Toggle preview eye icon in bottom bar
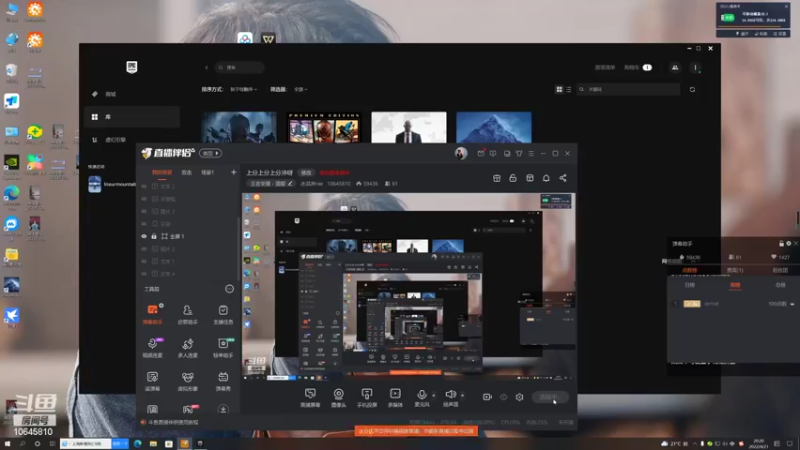This screenshot has width=800, height=450. (x=504, y=397)
